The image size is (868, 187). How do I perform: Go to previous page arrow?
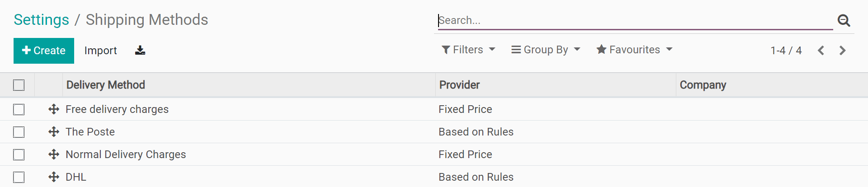click(821, 51)
